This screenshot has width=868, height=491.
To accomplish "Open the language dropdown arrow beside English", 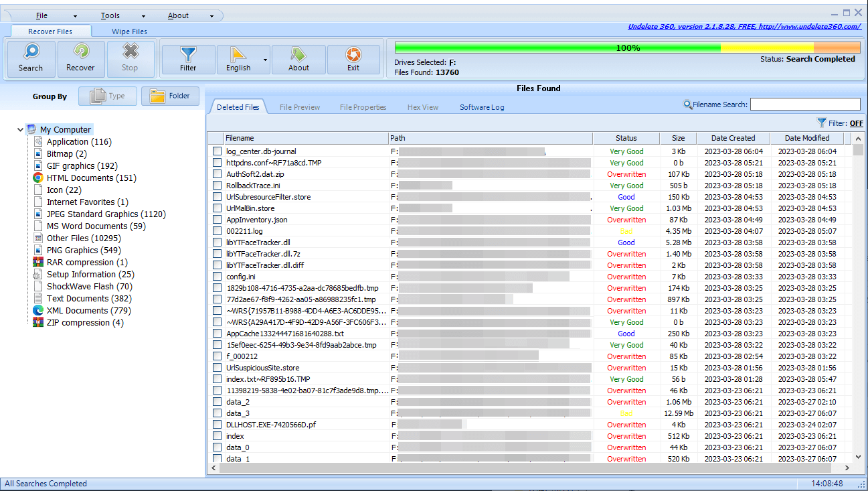I will coord(265,60).
